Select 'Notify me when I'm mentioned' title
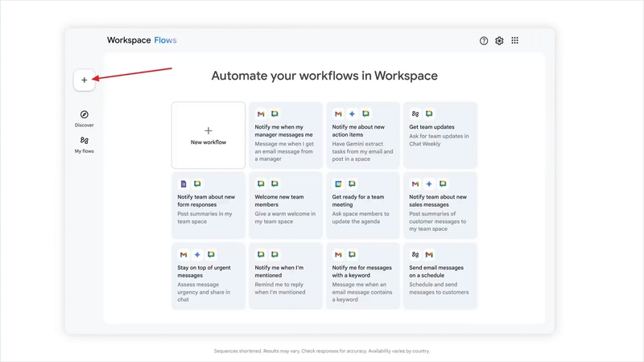This screenshot has height=362, width=644. (x=279, y=271)
